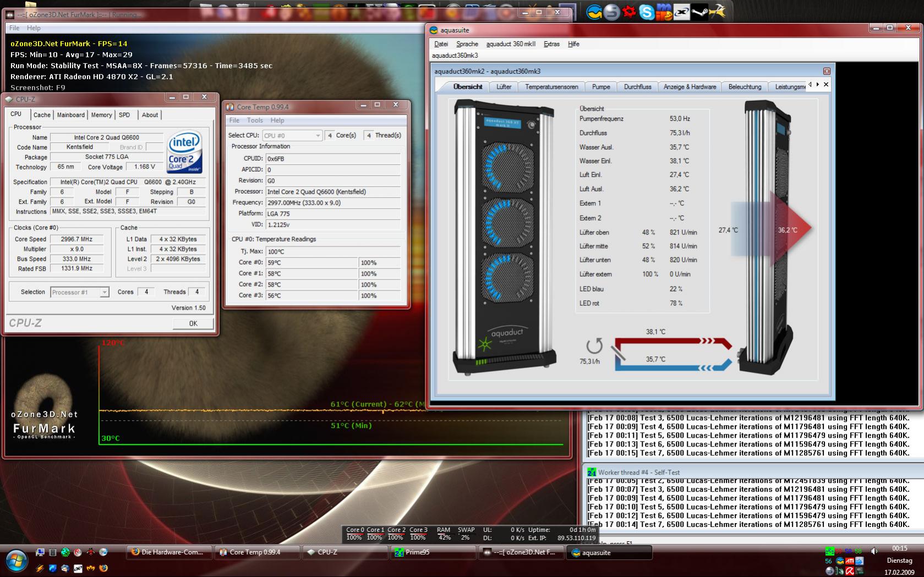
Task: Switch to the Cache tab in CPU-Z
Action: (x=42, y=115)
